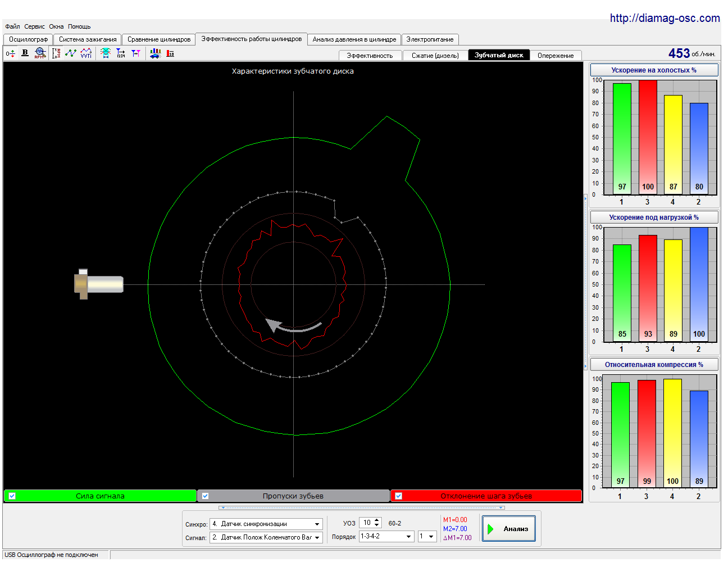Click the 1234 cylinder marker icon
Screen dimensions: 728x562
point(121,53)
